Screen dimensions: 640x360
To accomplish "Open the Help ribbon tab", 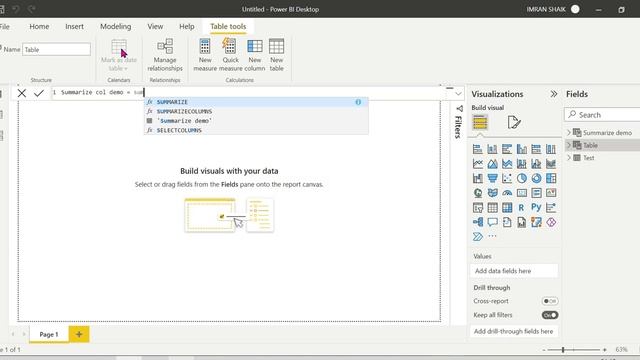I will [187, 27].
